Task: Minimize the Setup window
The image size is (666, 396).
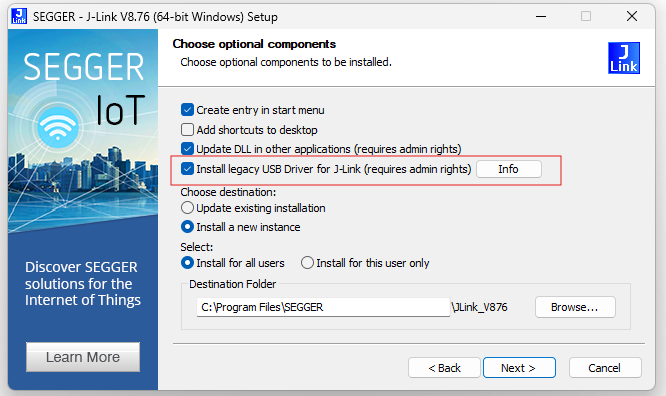Action: point(541,17)
